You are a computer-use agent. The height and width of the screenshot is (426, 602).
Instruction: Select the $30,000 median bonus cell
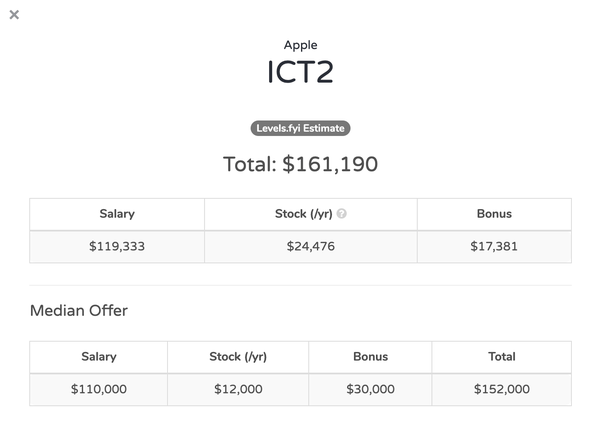[370, 389]
